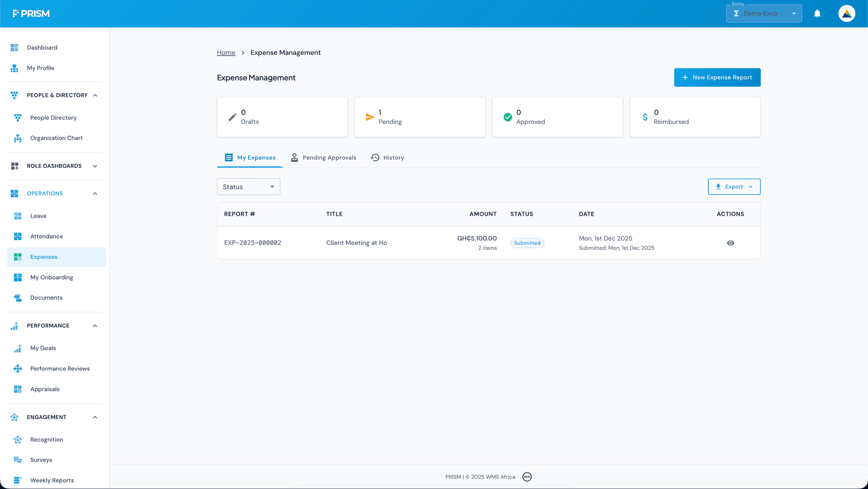Image resolution: width=868 pixels, height=489 pixels.
Task: Click the user avatar in top right
Action: point(846,13)
